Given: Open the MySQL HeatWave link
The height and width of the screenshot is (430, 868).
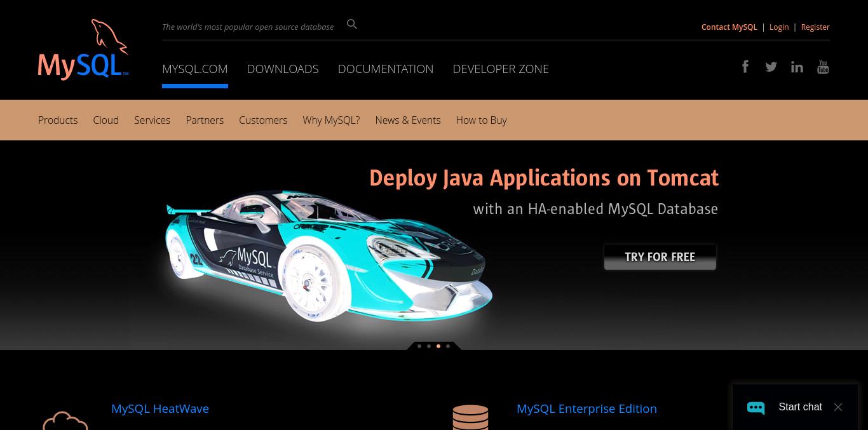Looking at the screenshot, I should [160, 408].
